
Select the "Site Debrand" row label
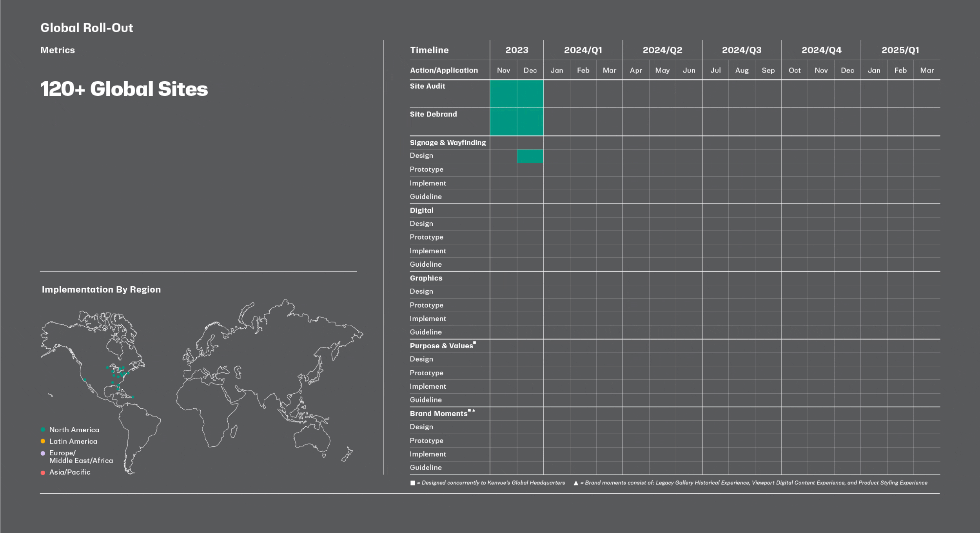point(433,114)
